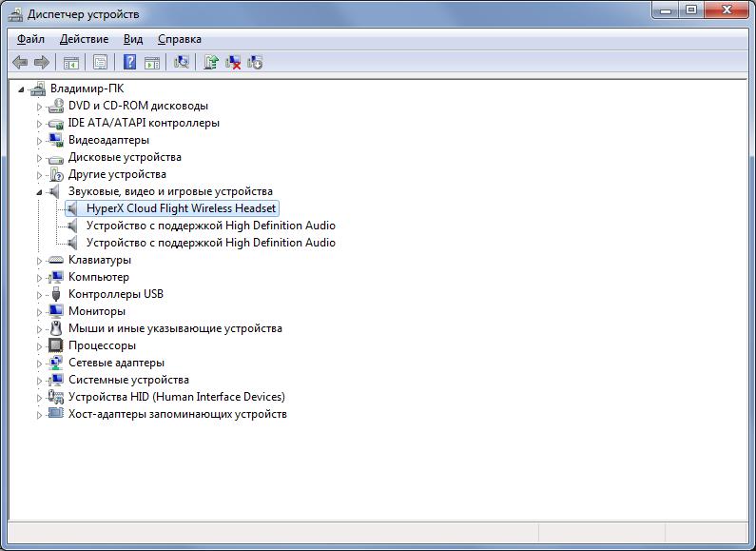The image size is (756, 551).
Task: Expand the Процессоры node arrow
Action: (x=40, y=346)
